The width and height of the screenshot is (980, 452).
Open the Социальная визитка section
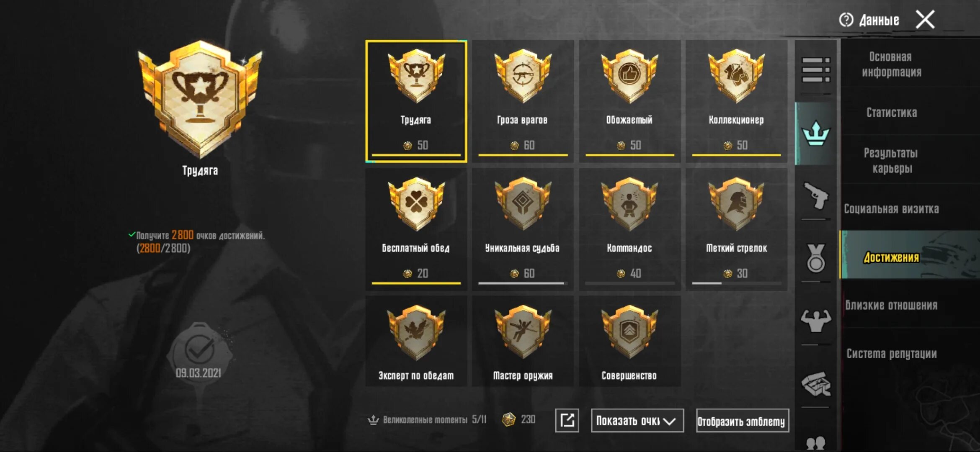pos(892,209)
